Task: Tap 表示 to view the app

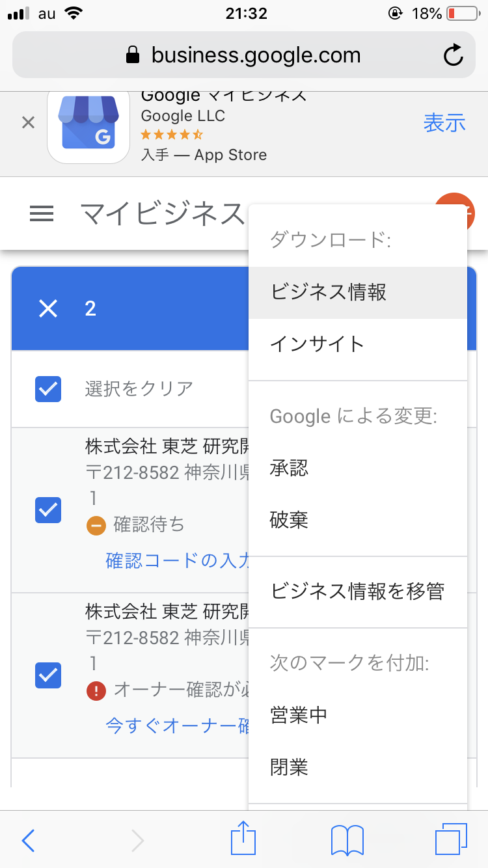Action: 444,123
